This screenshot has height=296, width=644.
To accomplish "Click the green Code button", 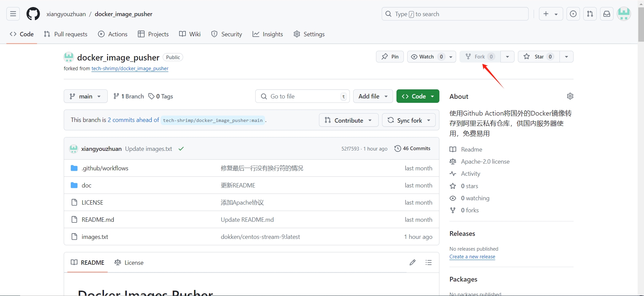I will (418, 96).
